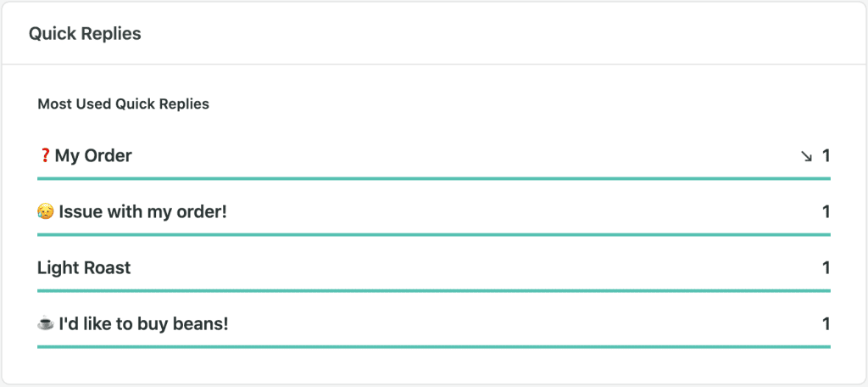This screenshot has height=387, width=868.
Task: Click the Most Used Quick Replies subheading
Action: pos(124,104)
